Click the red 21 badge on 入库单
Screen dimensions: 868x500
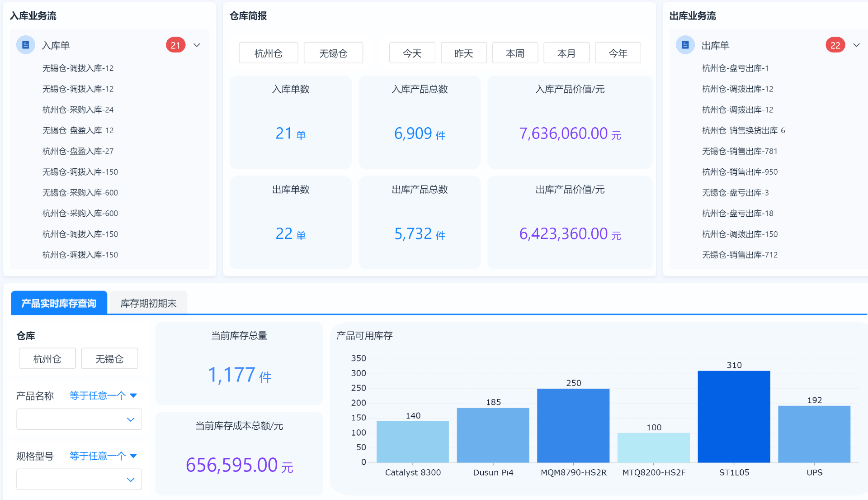(175, 45)
